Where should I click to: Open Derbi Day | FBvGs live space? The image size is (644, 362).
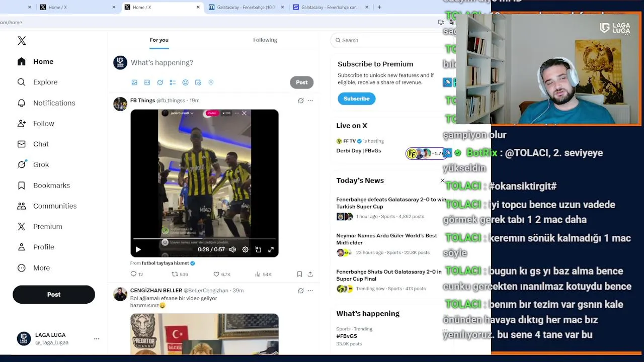tap(359, 151)
